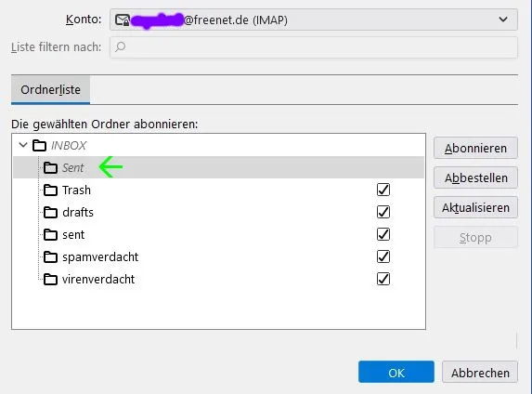This screenshot has height=394, width=532.
Task: Uncheck the Trash subscription checkbox
Action: coord(383,190)
